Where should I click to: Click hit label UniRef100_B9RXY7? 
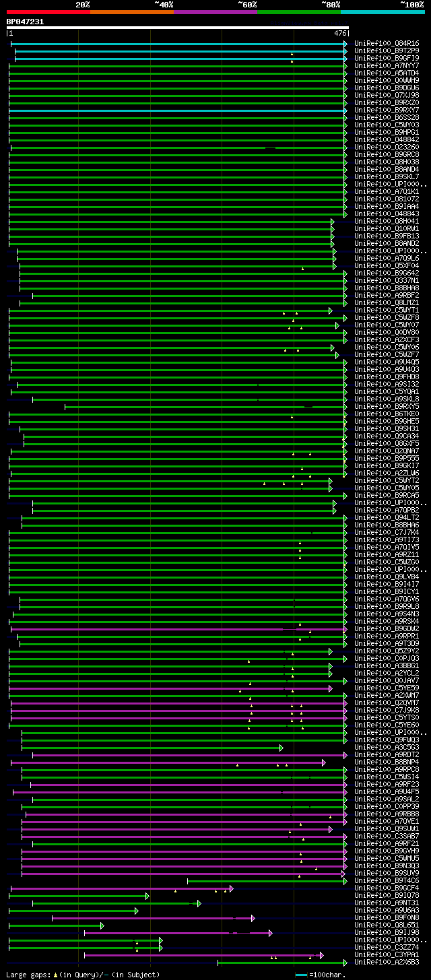387,110
